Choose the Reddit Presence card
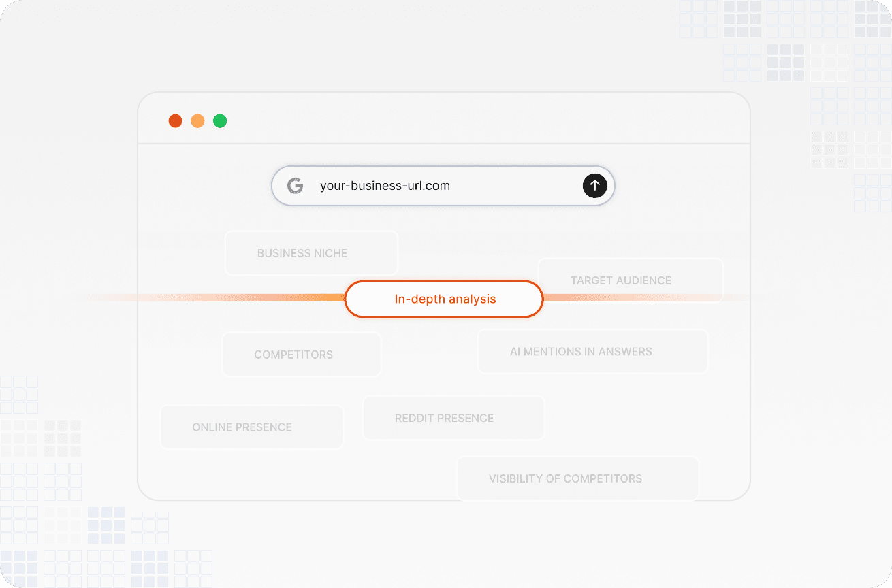The height and width of the screenshot is (588, 892). pyautogui.click(x=453, y=418)
